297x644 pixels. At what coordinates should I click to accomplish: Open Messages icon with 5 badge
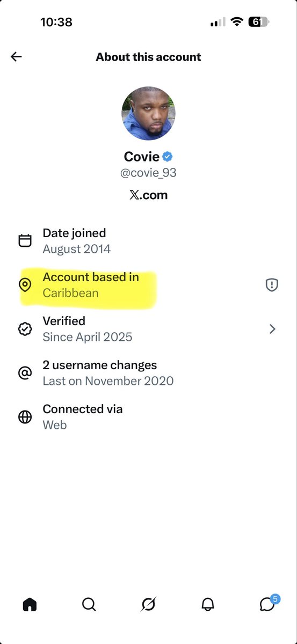coord(267,603)
